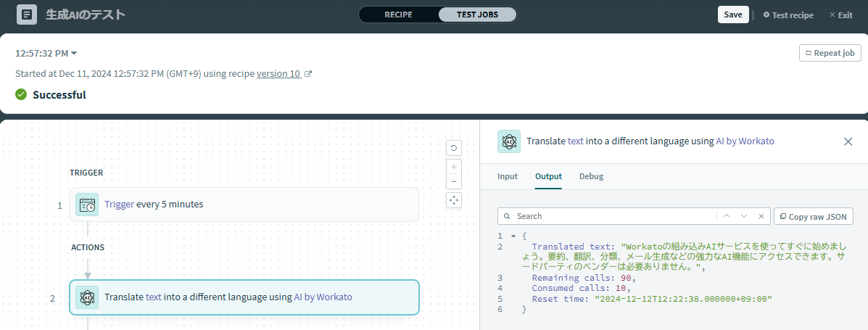The image size is (868, 330).
Task: Save the recipe
Action: tap(733, 15)
